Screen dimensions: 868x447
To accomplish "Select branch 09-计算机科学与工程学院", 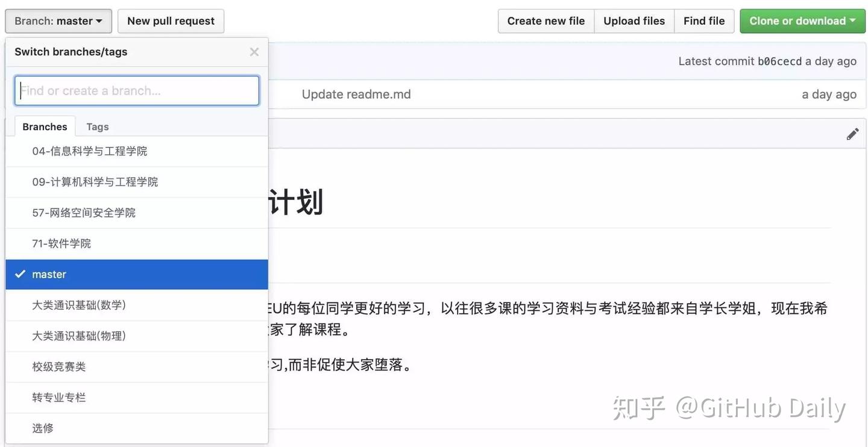I will pyautogui.click(x=137, y=182).
